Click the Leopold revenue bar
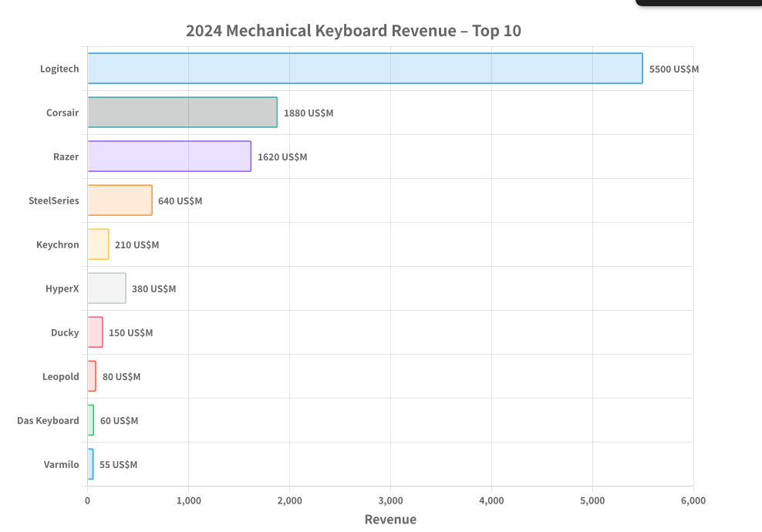This screenshot has width=762, height=532. pyautogui.click(x=92, y=376)
